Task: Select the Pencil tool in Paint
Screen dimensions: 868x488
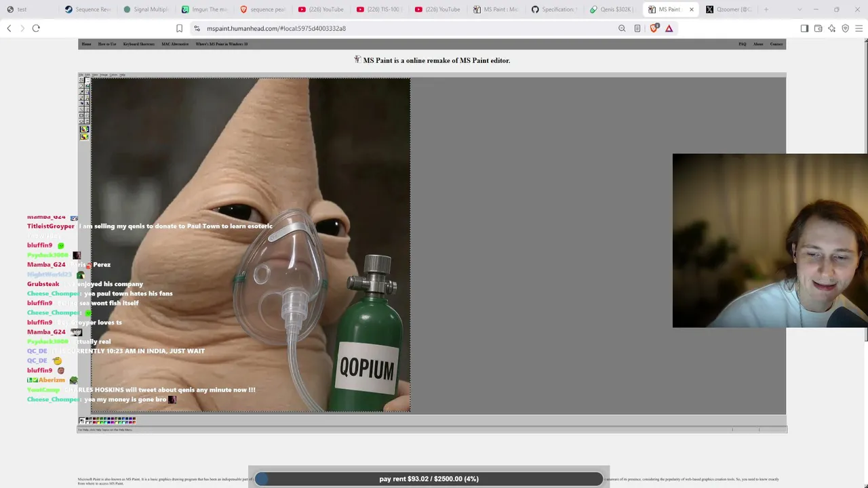Action: pos(81,98)
